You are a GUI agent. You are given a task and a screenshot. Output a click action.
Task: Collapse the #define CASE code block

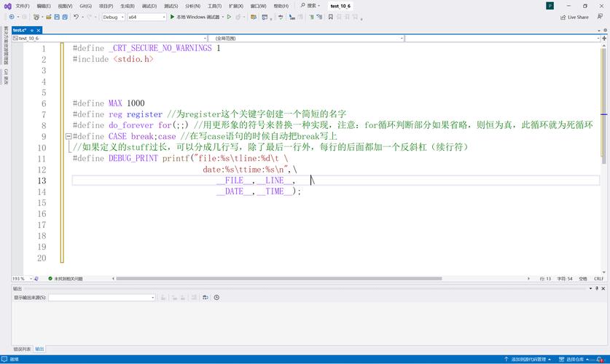(x=69, y=136)
